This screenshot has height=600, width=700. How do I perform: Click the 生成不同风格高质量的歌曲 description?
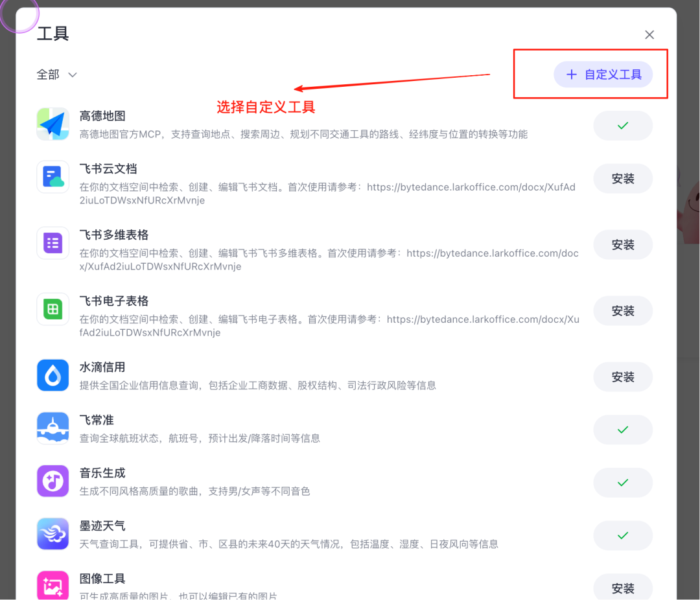194,491
